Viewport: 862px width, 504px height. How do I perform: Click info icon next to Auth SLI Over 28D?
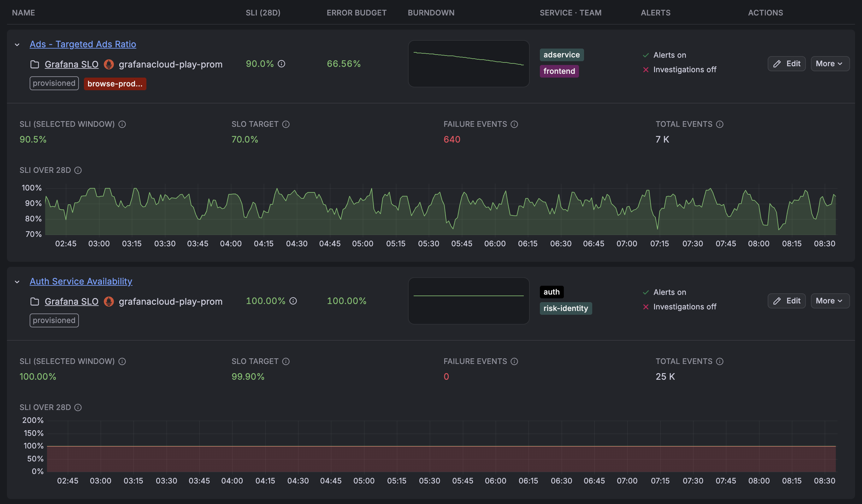[x=78, y=407]
